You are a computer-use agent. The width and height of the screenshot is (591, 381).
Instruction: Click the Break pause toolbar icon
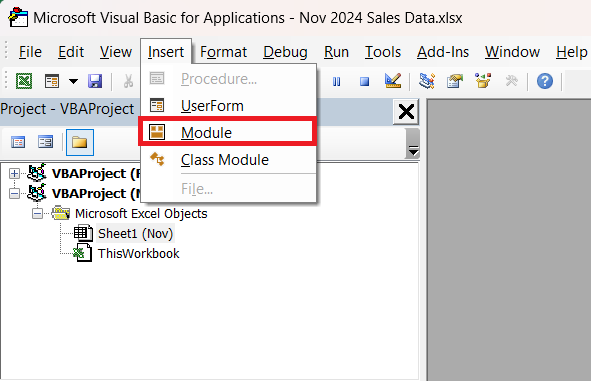pos(337,81)
